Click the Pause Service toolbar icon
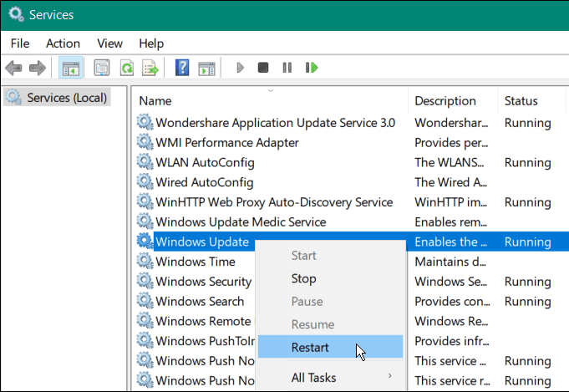The height and width of the screenshot is (392, 569). click(x=287, y=68)
